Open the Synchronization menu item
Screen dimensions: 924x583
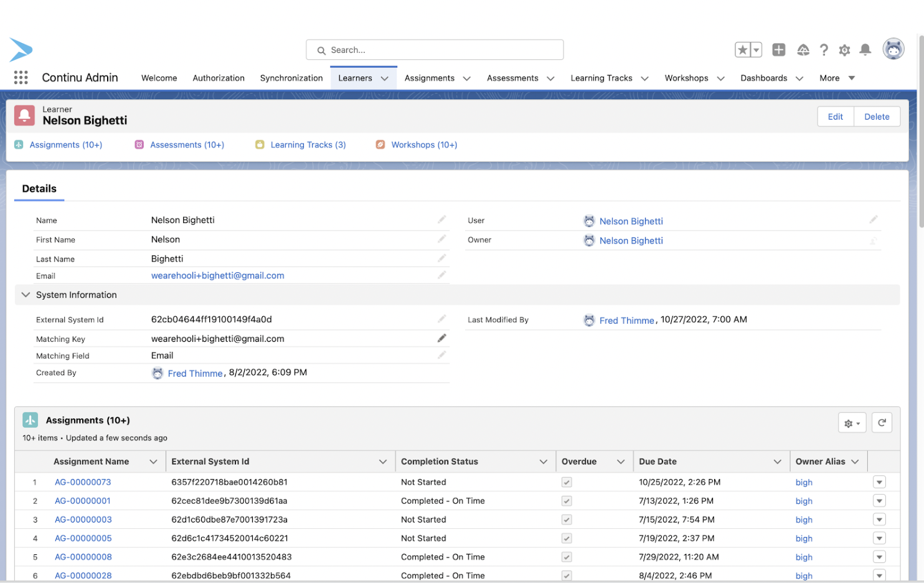point(291,78)
